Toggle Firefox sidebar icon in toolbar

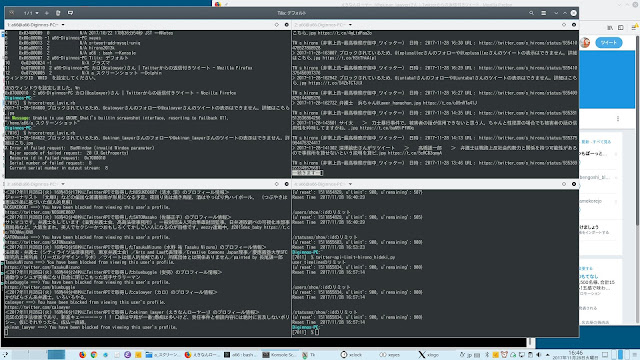[621, 27]
